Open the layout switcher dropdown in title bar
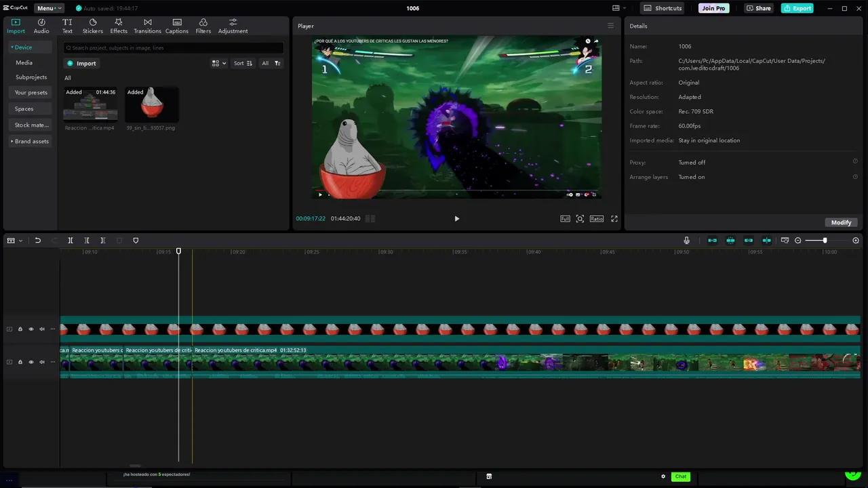This screenshot has width=868, height=488. tap(618, 8)
